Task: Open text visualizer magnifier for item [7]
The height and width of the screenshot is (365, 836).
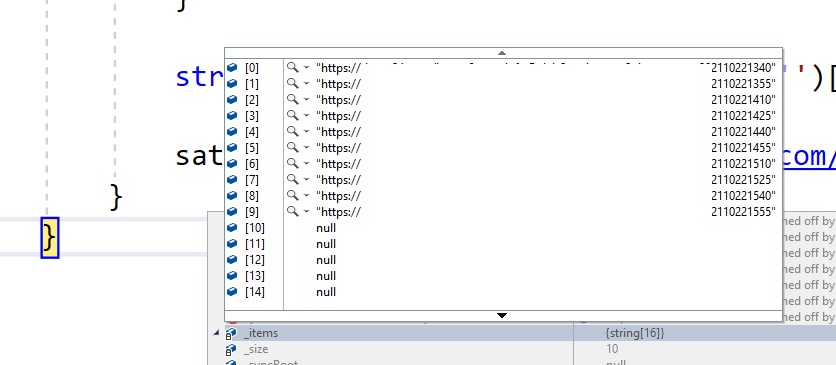Action: coord(292,179)
